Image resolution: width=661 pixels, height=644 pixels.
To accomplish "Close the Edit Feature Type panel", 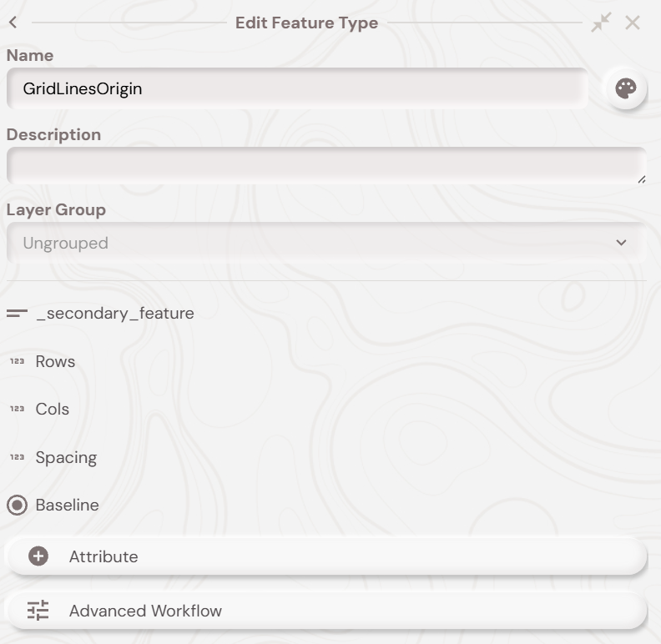I will (x=633, y=23).
